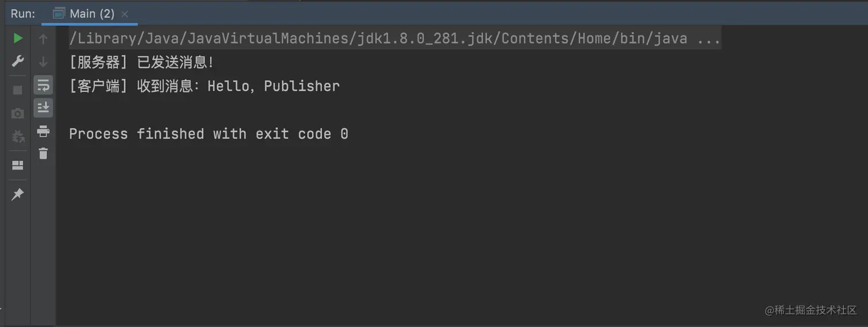868x327 pixels.
Task: Rerun Main with the green play icon
Action: pos(18,39)
